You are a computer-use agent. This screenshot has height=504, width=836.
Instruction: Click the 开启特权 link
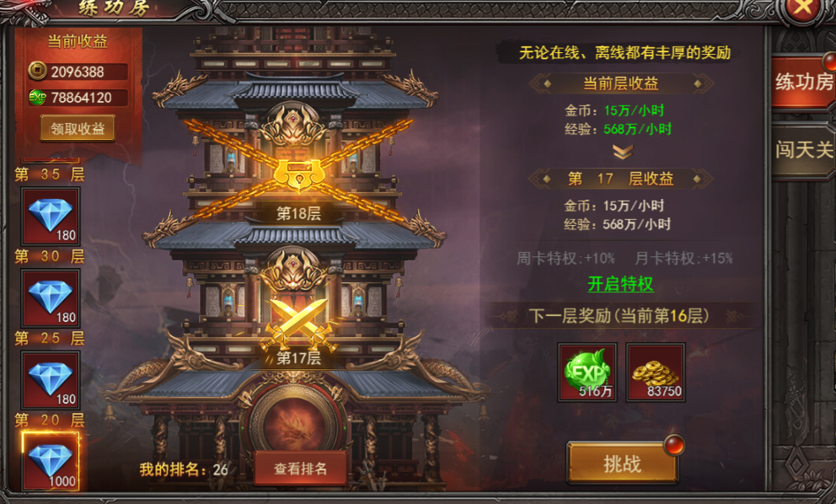click(620, 284)
